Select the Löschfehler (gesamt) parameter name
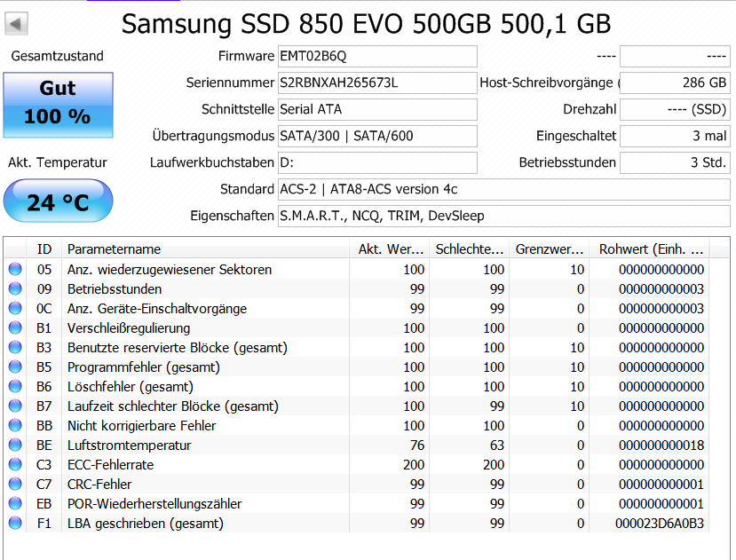The height and width of the screenshot is (560, 736). [x=131, y=387]
